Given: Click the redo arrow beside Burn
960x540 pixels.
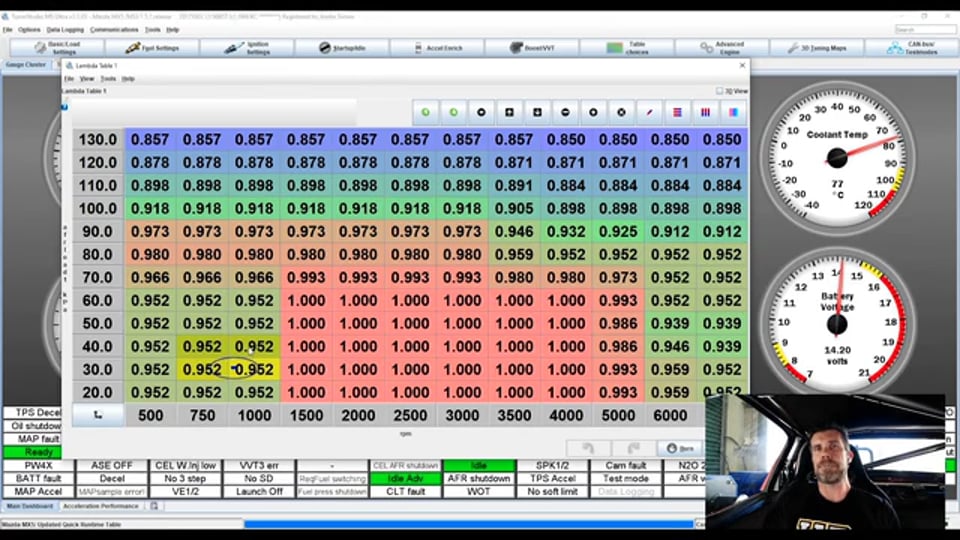Looking at the screenshot, I should 633,448.
